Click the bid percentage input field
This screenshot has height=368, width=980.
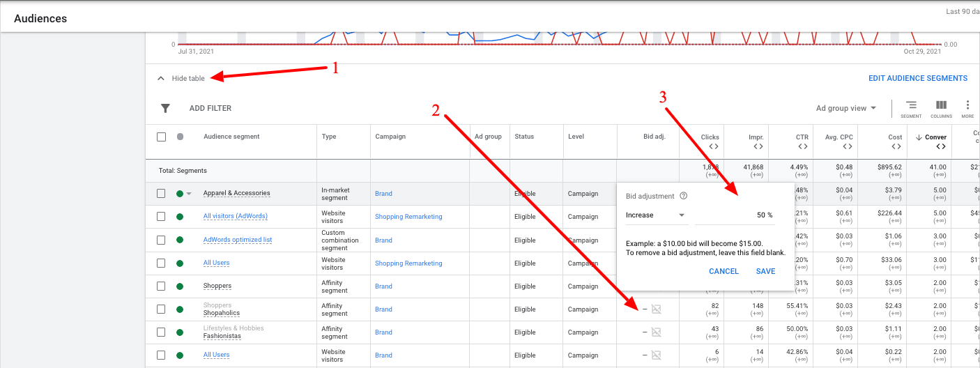735,215
